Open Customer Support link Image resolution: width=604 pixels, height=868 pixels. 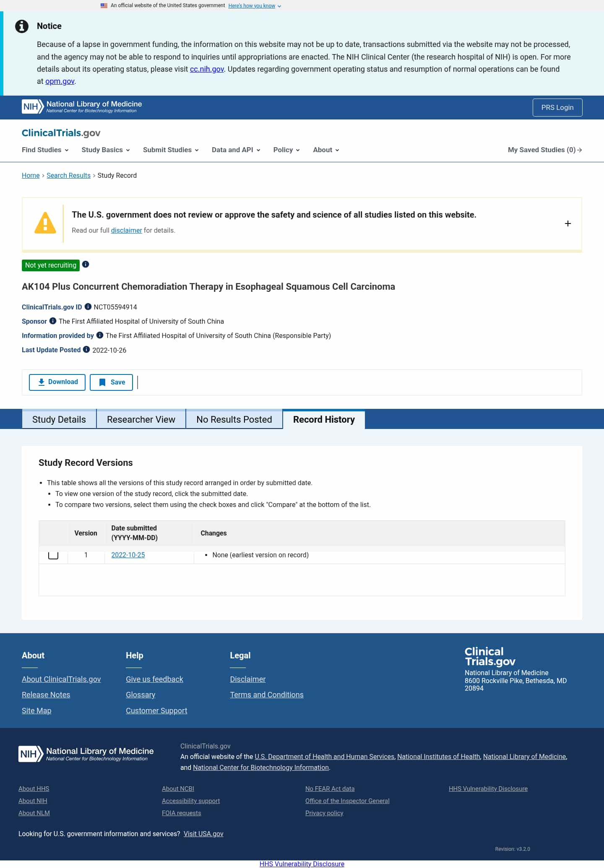(x=156, y=710)
